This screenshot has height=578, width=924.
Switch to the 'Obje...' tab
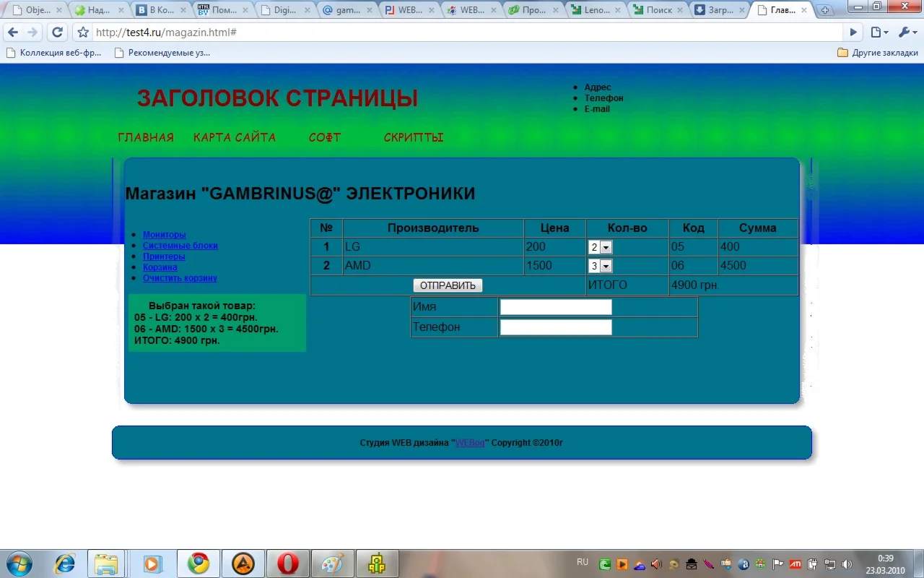[x=35, y=10]
